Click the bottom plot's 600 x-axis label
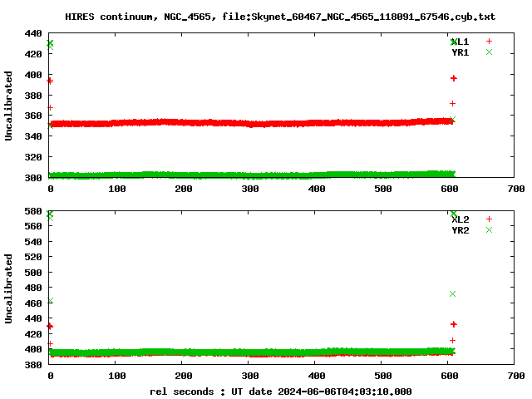Image resolution: width=532 pixels, height=399 pixels. 450,376
